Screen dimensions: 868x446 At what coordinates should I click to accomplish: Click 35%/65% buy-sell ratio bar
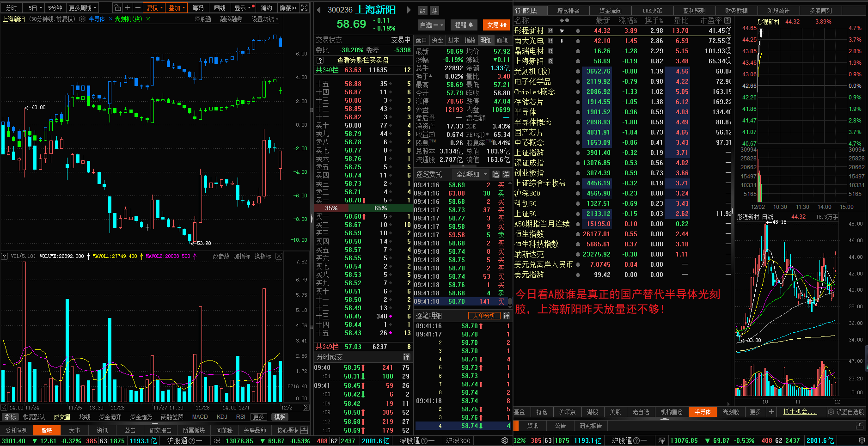[x=363, y=208]
